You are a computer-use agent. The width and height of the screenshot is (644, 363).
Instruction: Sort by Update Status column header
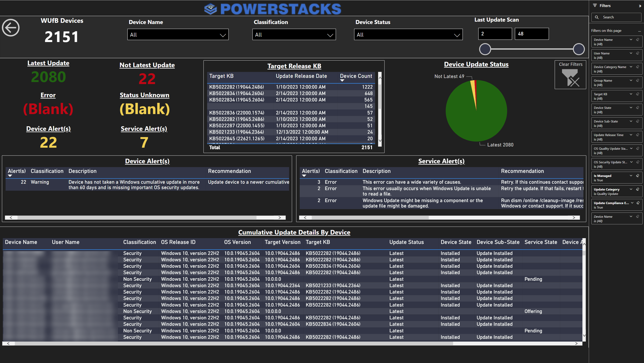(x=406, y=242)
